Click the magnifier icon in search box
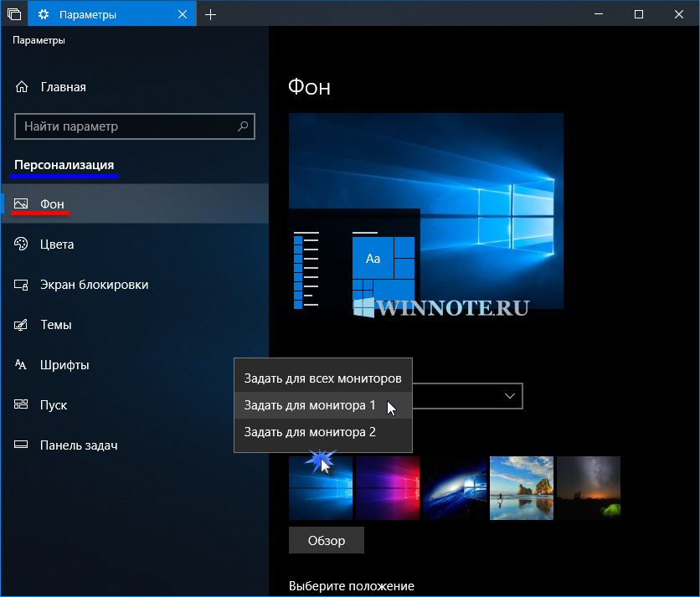The width and height of the screenshot is (700, 597). [243, 127]
